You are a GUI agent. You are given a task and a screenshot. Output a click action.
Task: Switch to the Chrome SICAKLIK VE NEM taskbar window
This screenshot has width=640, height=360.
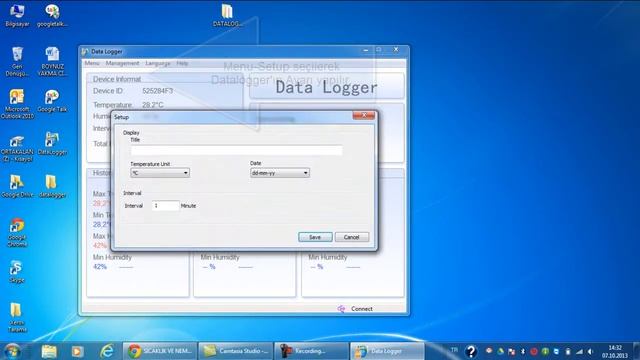click(x=160, y=351)
